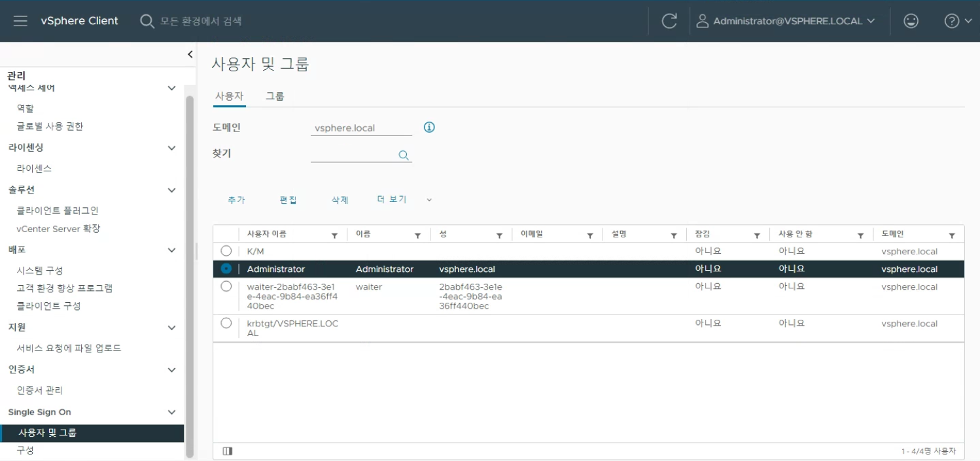Open 구성 under Single Sign On
Image resolution: width=980 pixels, height=461 pixels.
(25, 451)
